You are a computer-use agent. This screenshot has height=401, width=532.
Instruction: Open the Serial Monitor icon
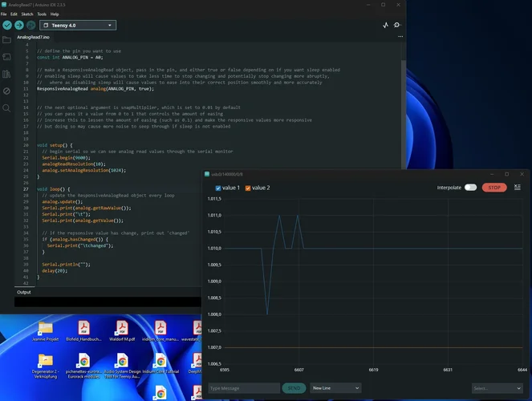coord(397,25)
